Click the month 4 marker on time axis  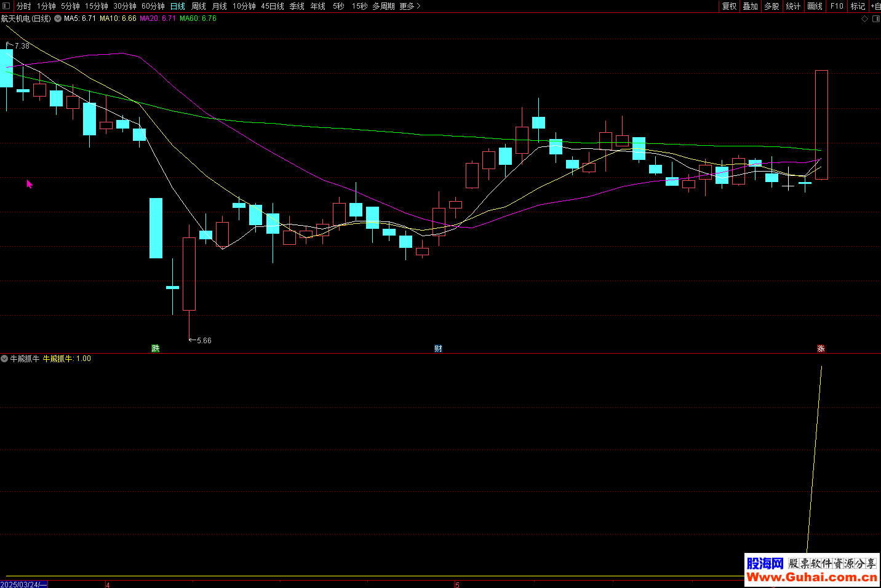coord(108,585)
